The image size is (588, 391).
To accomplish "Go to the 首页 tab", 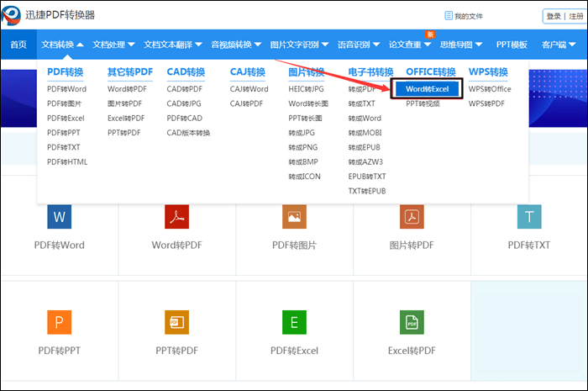I will [x=18, y=45].
